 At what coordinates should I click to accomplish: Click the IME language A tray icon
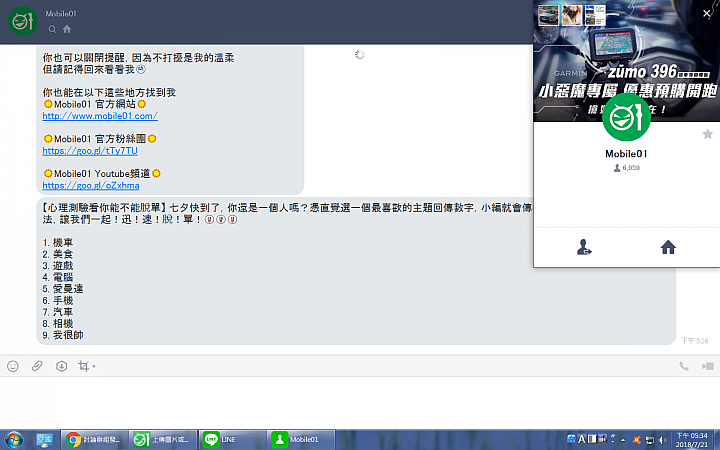pos(581,439)
